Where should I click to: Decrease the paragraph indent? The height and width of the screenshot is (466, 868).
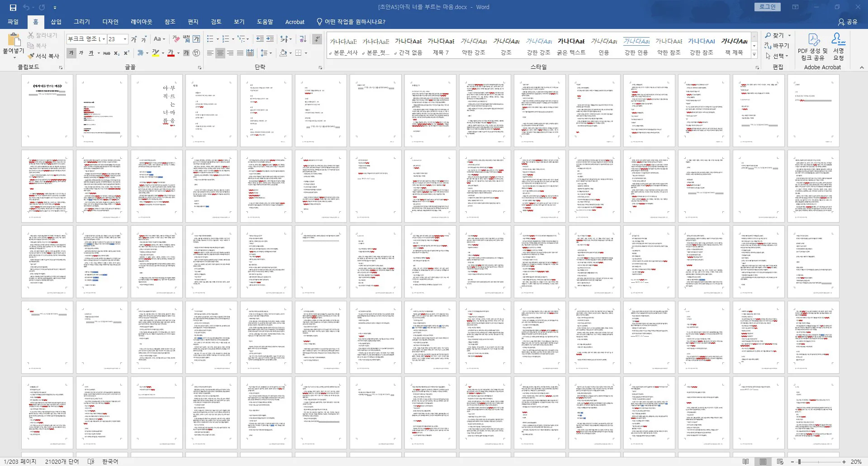pyautogui.click(x=260, y=39)
